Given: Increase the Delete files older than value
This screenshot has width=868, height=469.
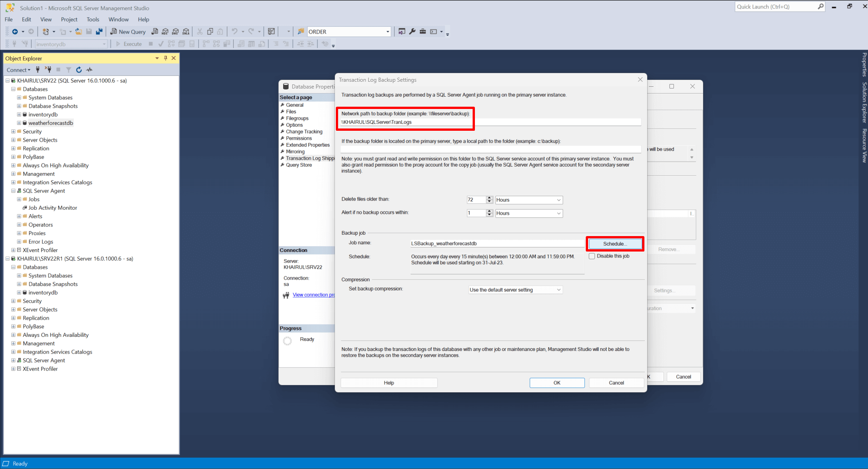Looking at the screenshot, I should (x=489, y=197).
